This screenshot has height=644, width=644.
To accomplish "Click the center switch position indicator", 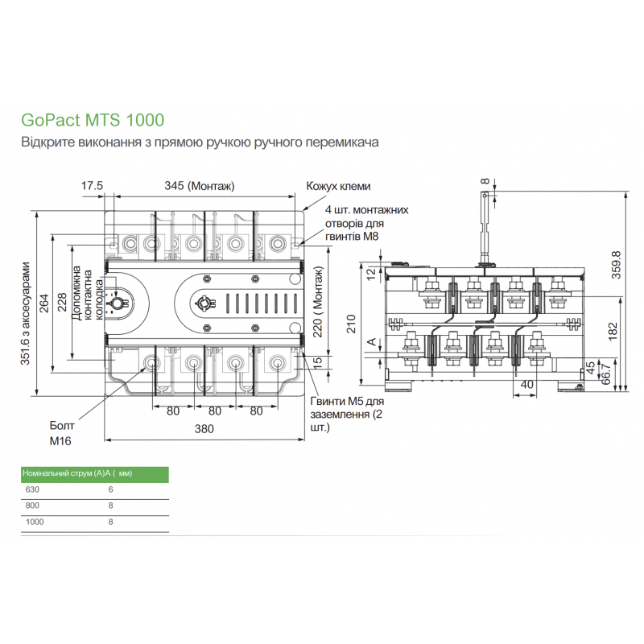I will click(x=204, y=303).
